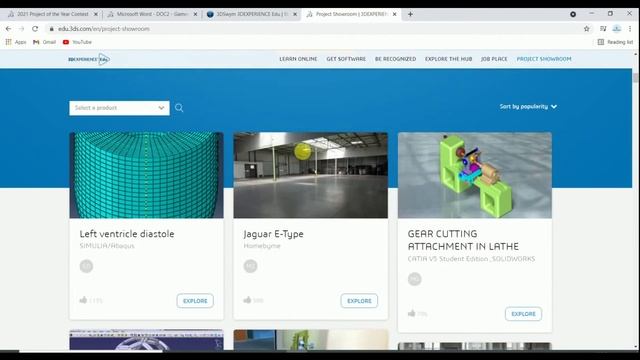Open a new browser tab with plus
Viewport: 640px width, 360px height.
(x=410, y=14)
